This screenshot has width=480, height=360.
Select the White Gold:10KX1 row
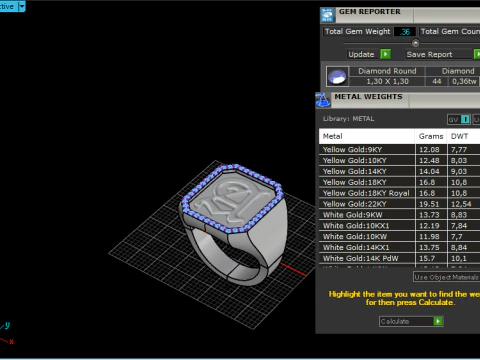(x=399, y=226)
